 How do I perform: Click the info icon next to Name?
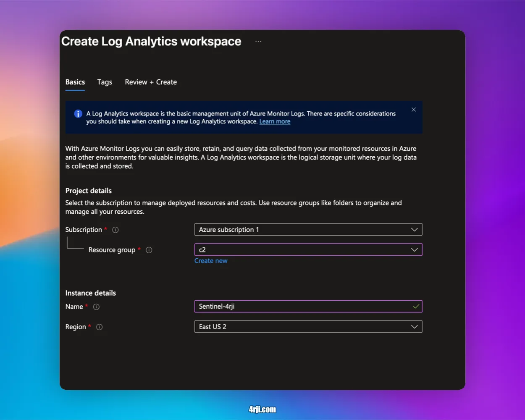pyautogui.click(x=96, y=307)
